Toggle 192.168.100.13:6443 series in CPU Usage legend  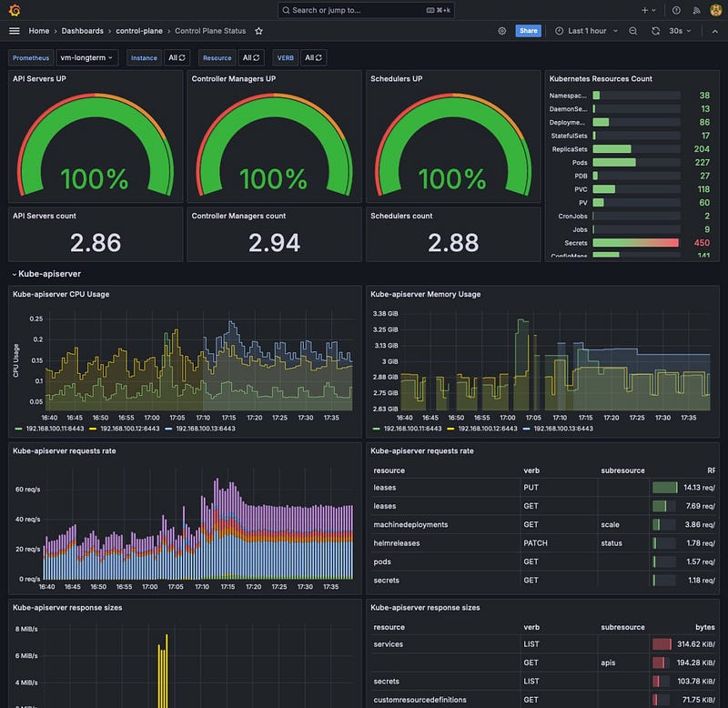tap(206, 429)
